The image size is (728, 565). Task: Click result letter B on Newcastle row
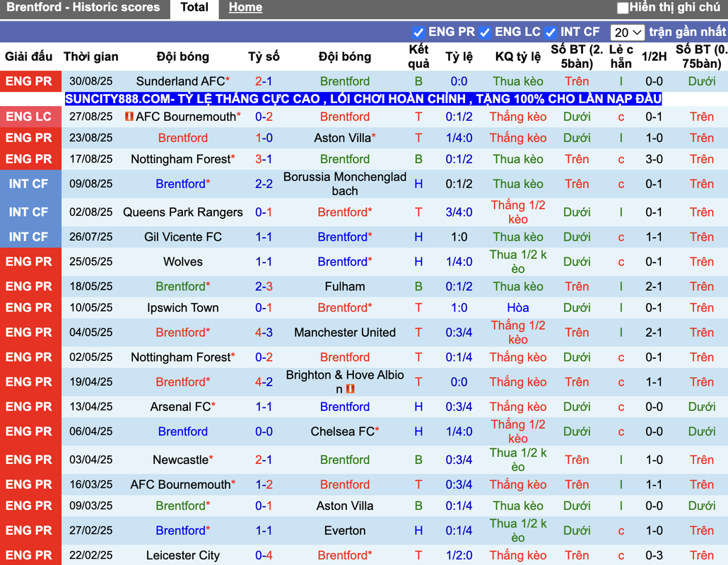click(418, 460)
